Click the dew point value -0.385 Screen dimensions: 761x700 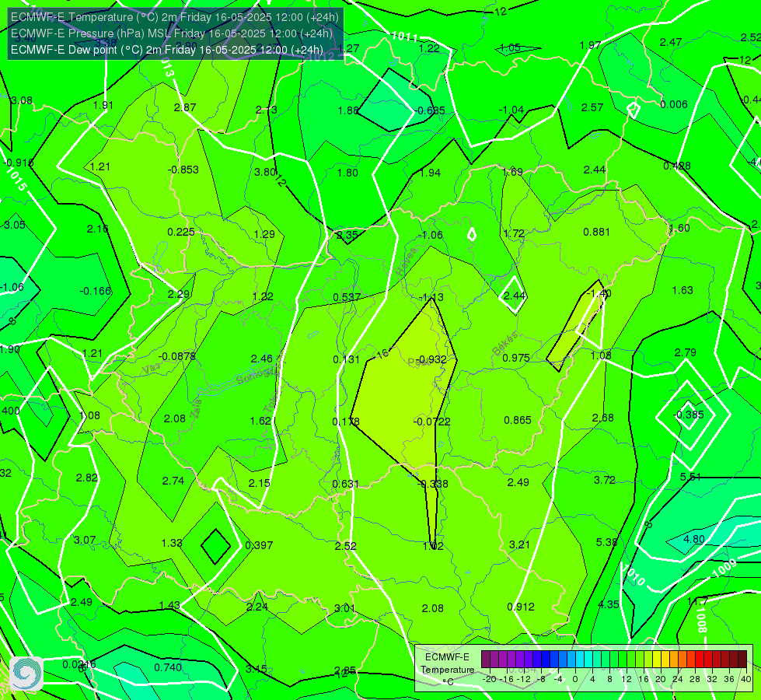coord(688,415)
